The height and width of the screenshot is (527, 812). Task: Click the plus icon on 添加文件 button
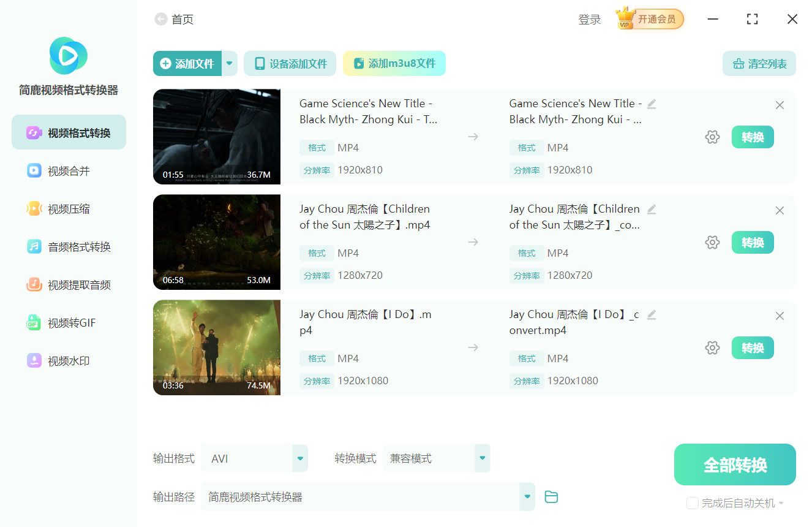(165, 64)
